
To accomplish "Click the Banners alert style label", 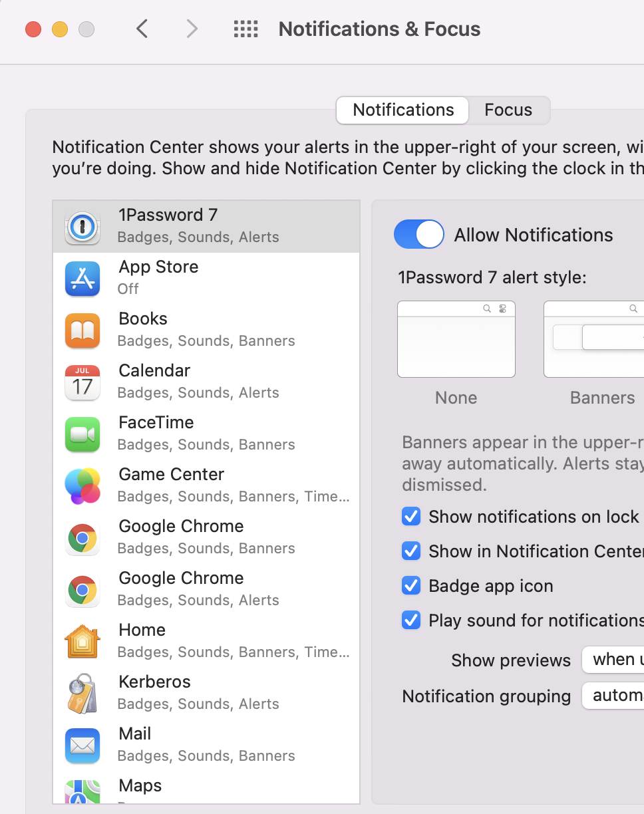I will pyautogui.click(x=603, y=398).
